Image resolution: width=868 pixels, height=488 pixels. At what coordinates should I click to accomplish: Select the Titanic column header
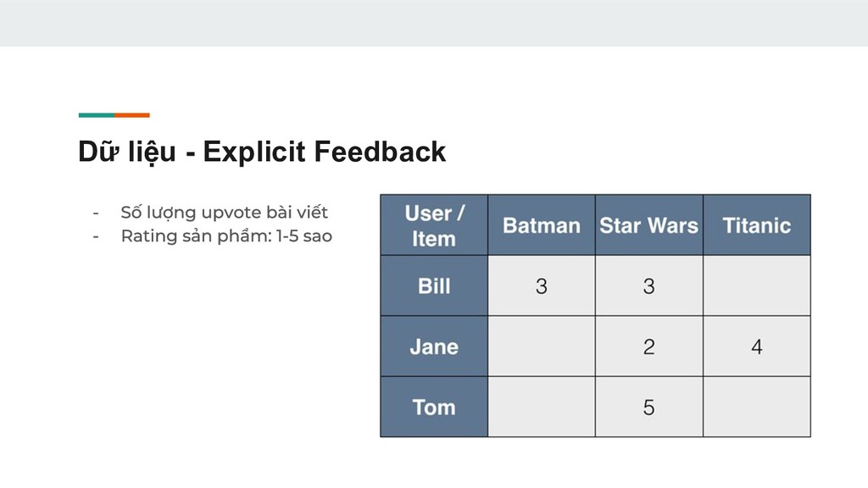(757, 225)
